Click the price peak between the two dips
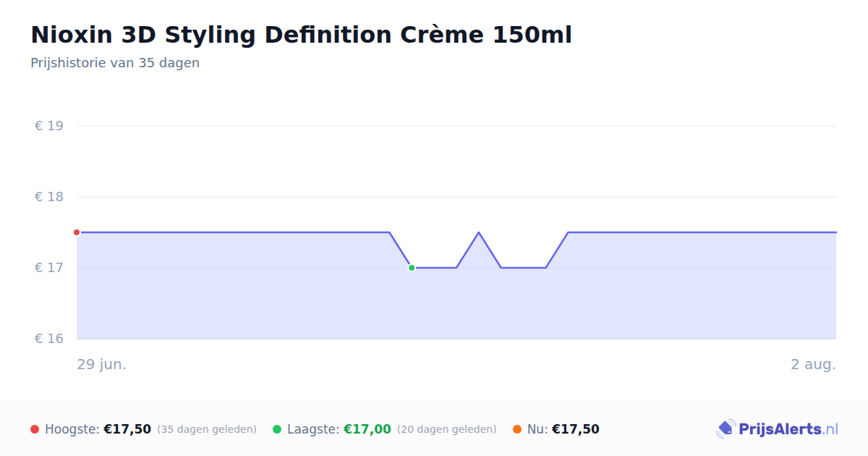Image resolution: width=868 pixels, height=456 pixels. [479, 232]
